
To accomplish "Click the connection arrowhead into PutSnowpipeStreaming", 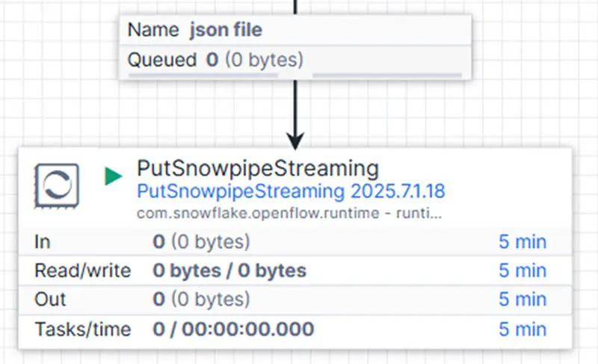I will pos(295,141).
